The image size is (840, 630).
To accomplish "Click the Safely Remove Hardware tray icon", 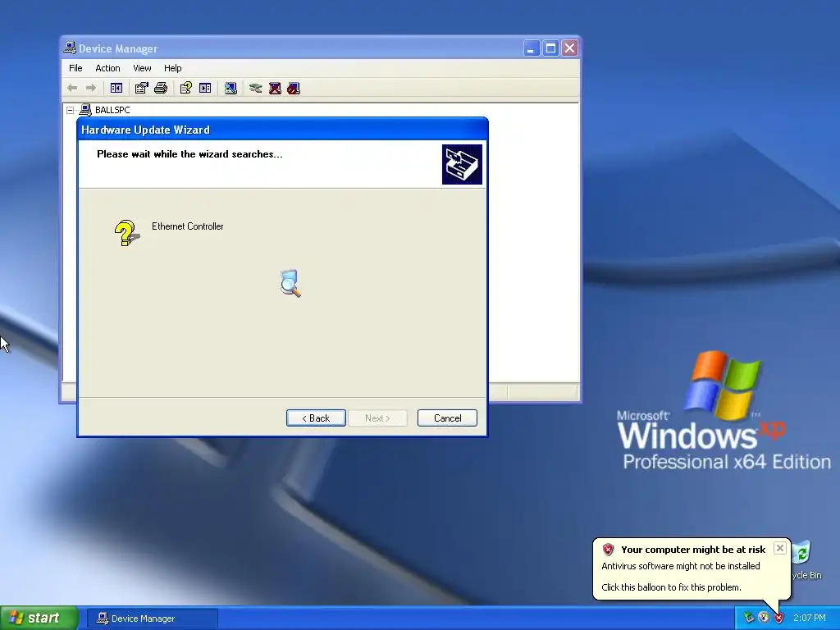I will click(x=749, y=618).
